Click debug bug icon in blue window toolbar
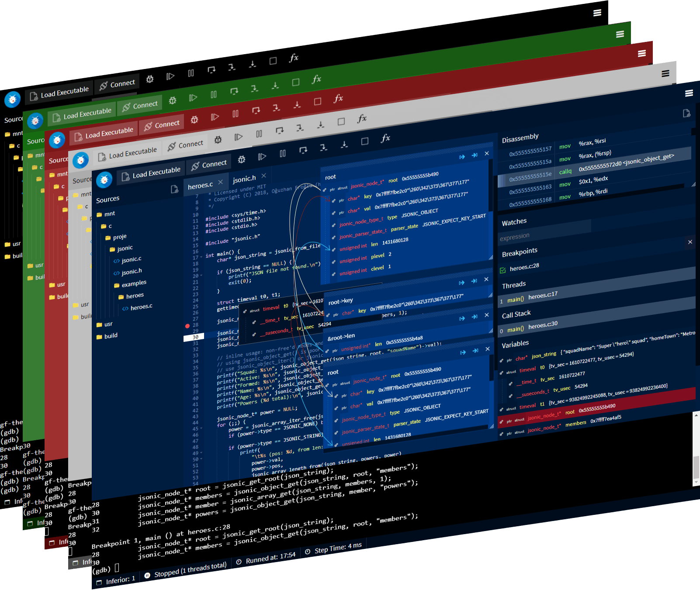Screen dimensions: 700x590 (242, 159)
